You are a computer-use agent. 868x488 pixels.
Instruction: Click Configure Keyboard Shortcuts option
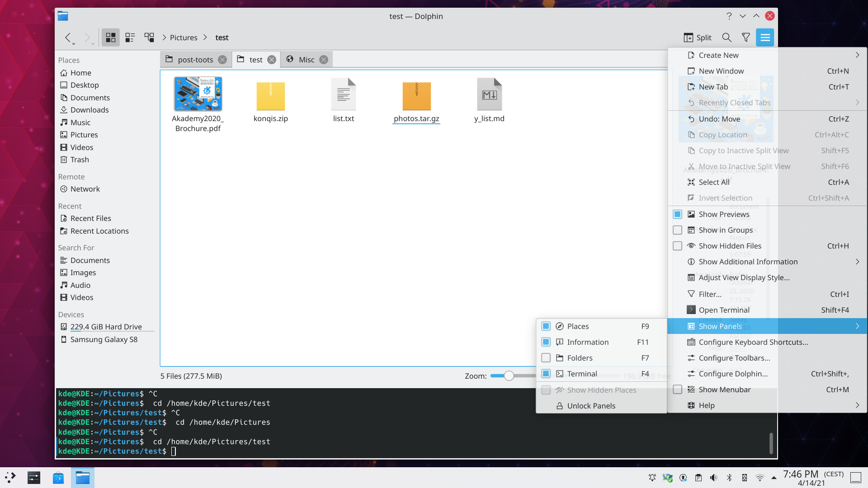(754, 342)
